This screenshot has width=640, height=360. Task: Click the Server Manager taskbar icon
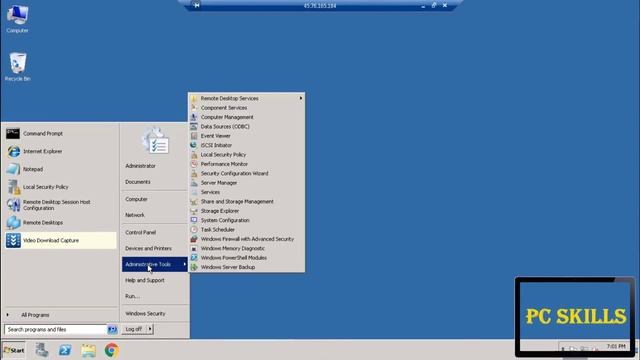[x=42, y=350]
